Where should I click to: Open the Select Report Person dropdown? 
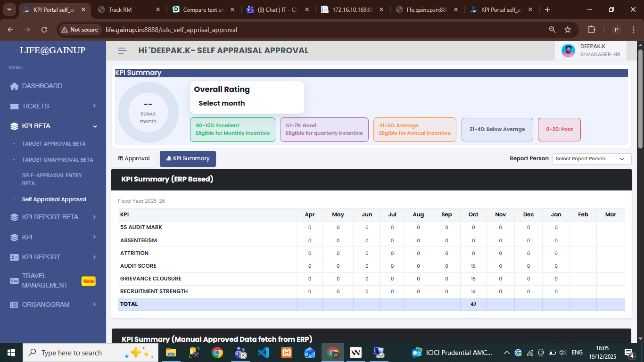pyautogui.click(x=591, y=159)
